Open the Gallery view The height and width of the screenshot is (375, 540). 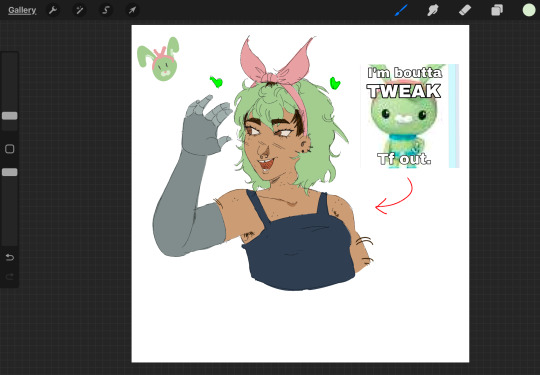22,10
